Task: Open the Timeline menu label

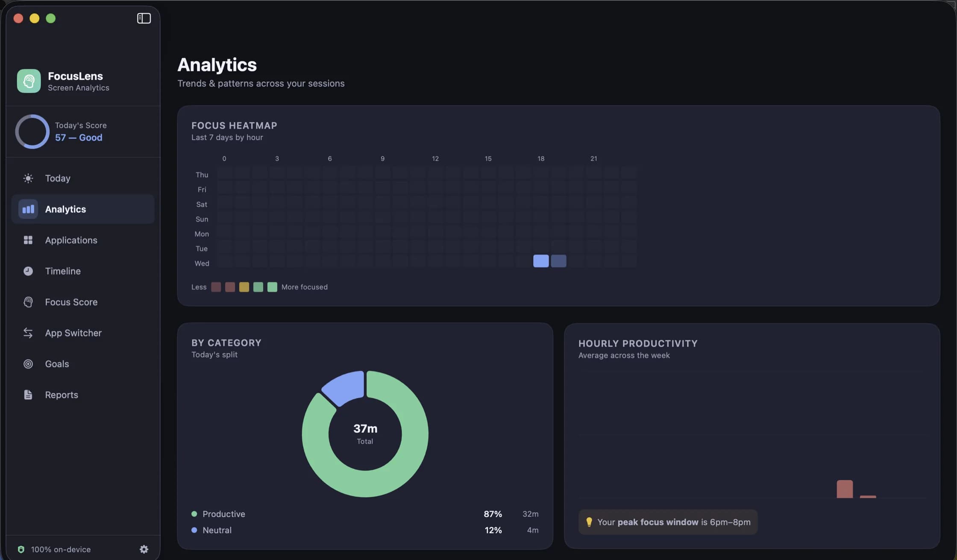Action: tap(63, 271)
